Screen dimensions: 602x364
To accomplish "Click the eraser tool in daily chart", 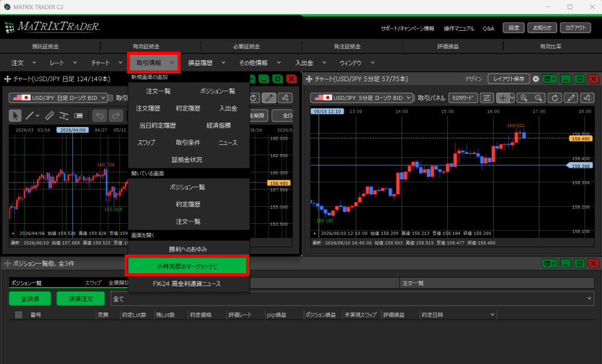I will [78, 115].
